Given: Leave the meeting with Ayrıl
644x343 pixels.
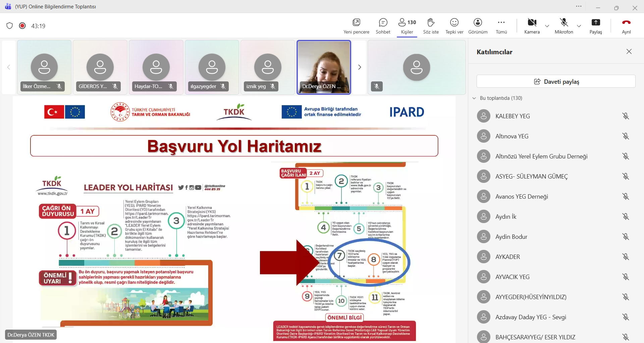Looking at the screenshot, I should (x=626, y=26).
